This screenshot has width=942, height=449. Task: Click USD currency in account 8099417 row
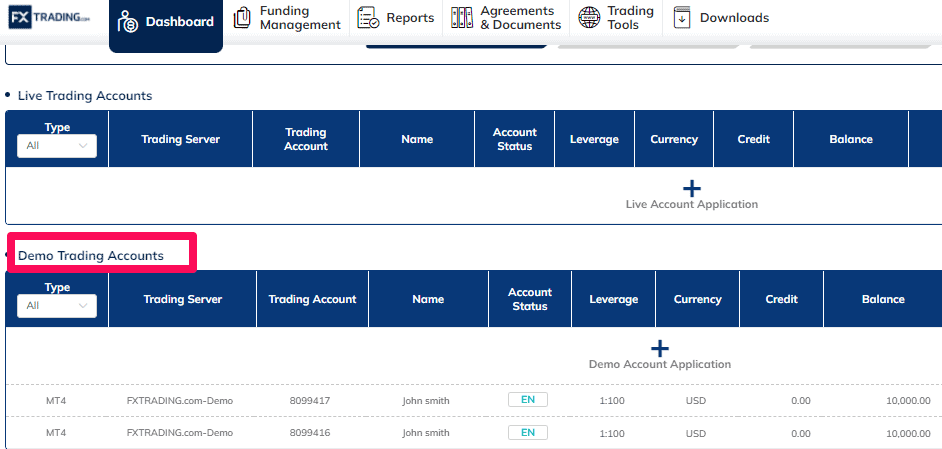696,400
